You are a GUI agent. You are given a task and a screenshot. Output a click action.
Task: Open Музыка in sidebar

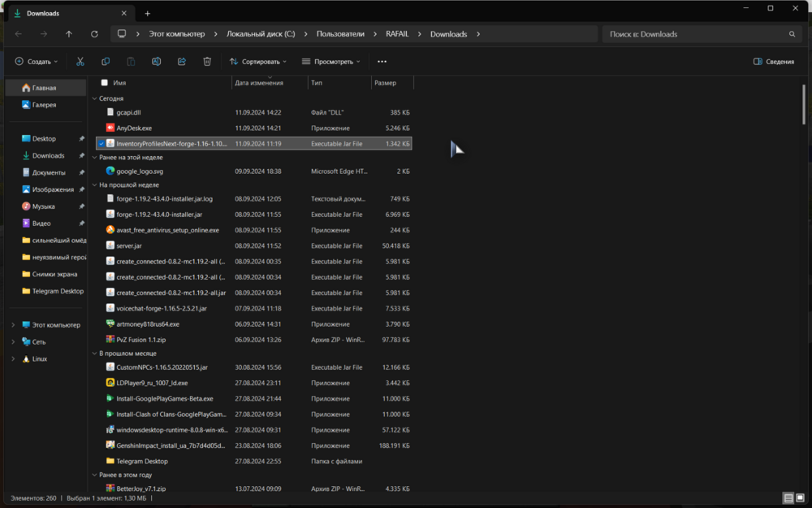45,206
